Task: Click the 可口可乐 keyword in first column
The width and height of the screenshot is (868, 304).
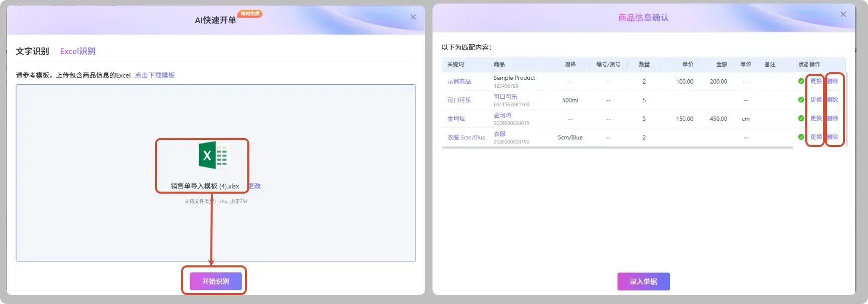Action: point(459,100)
